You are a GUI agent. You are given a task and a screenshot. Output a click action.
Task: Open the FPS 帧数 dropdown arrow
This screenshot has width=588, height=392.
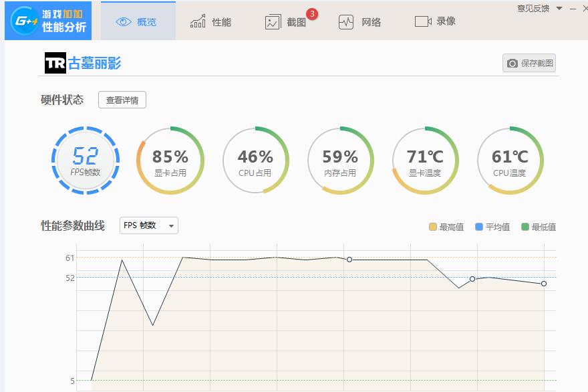(x=171, y=225)
